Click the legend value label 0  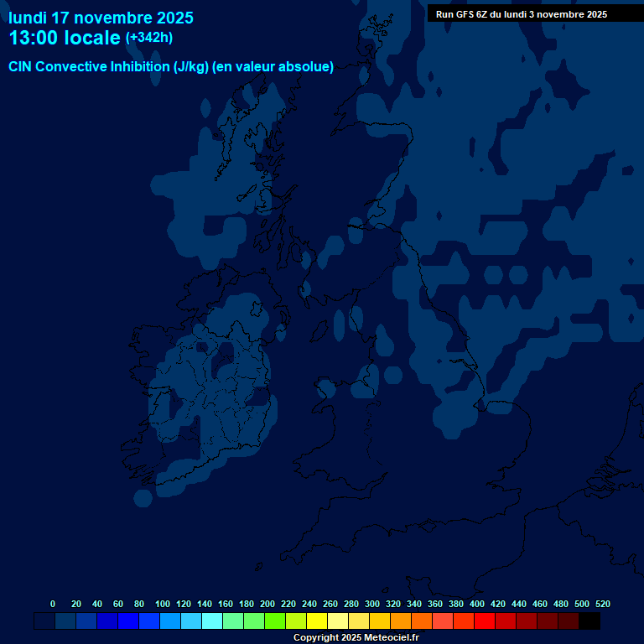[x=53, y=604]
